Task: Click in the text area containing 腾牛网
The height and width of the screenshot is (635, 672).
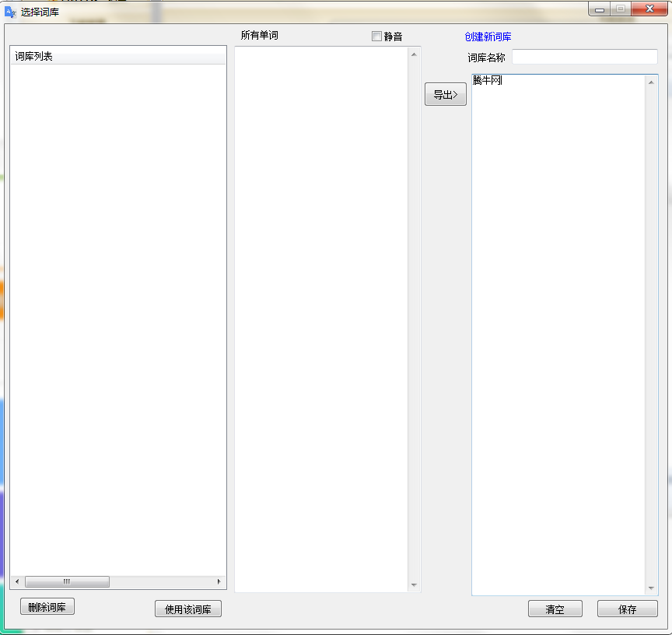Action: coord(558,335)
